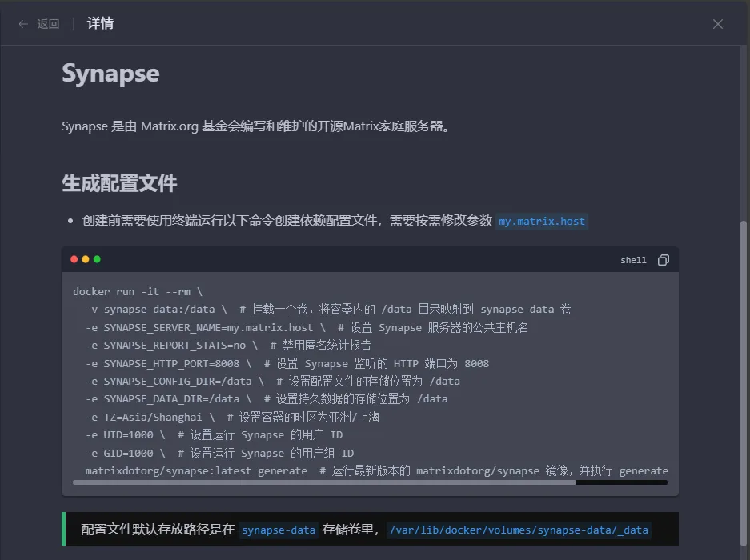The height and width of the screenshot is (560, 750).
Task: Click the Synapse main heading
Action: coord(110,74)
